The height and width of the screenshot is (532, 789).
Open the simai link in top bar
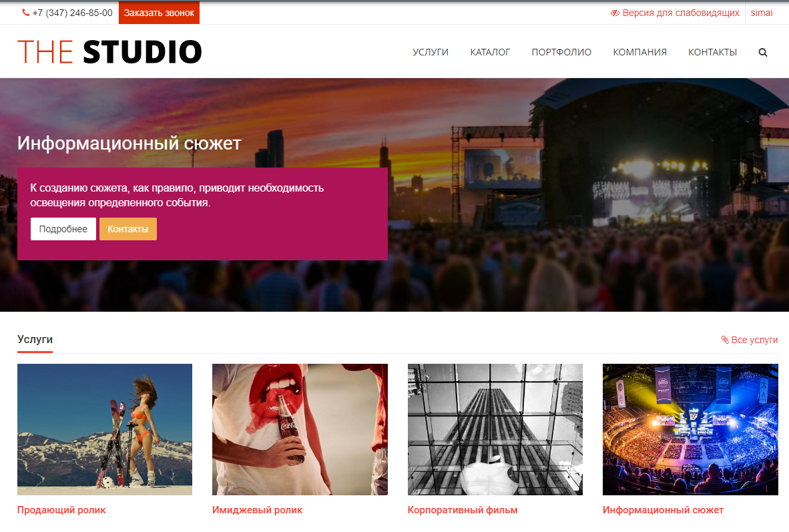click(x=762, y=13)
